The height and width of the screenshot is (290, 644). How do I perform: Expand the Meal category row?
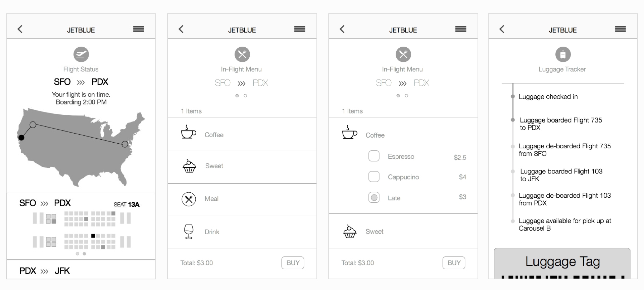[x=242, y=199]
